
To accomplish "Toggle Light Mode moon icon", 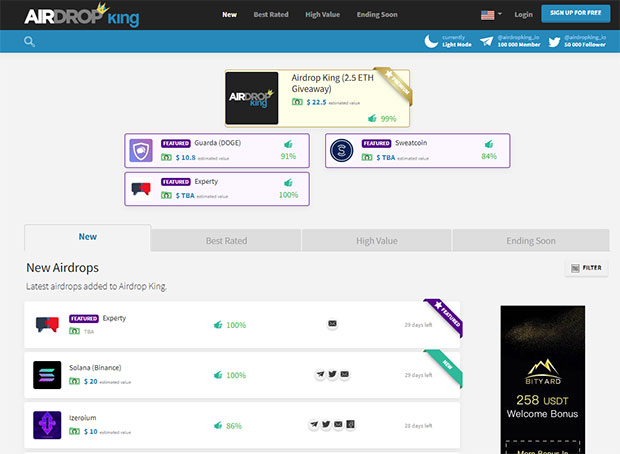I will pos(432,41).
